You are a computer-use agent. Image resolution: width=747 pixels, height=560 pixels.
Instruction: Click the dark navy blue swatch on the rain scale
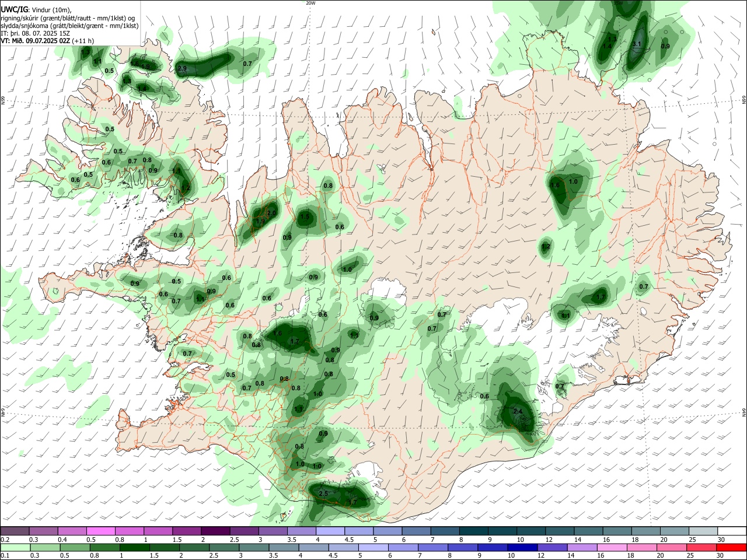[521, 547]
